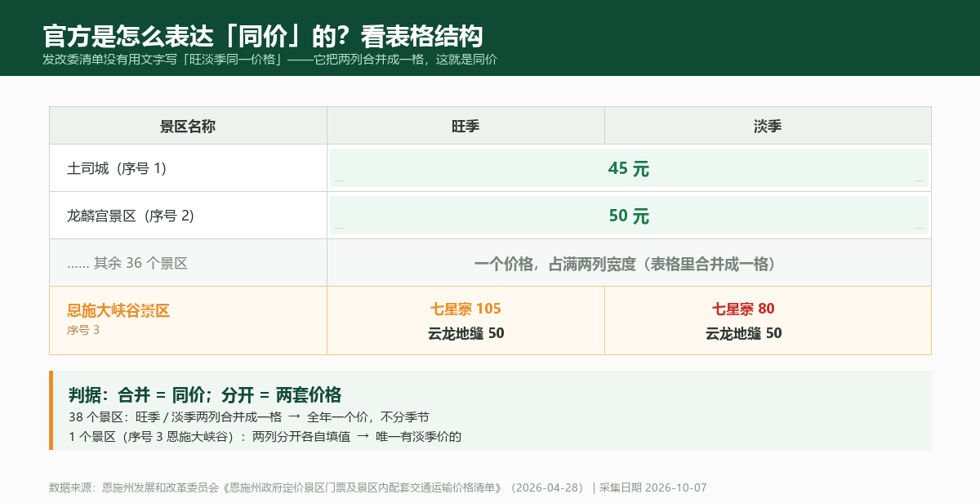Click the peak-season 七星寨 105 price

465,309
